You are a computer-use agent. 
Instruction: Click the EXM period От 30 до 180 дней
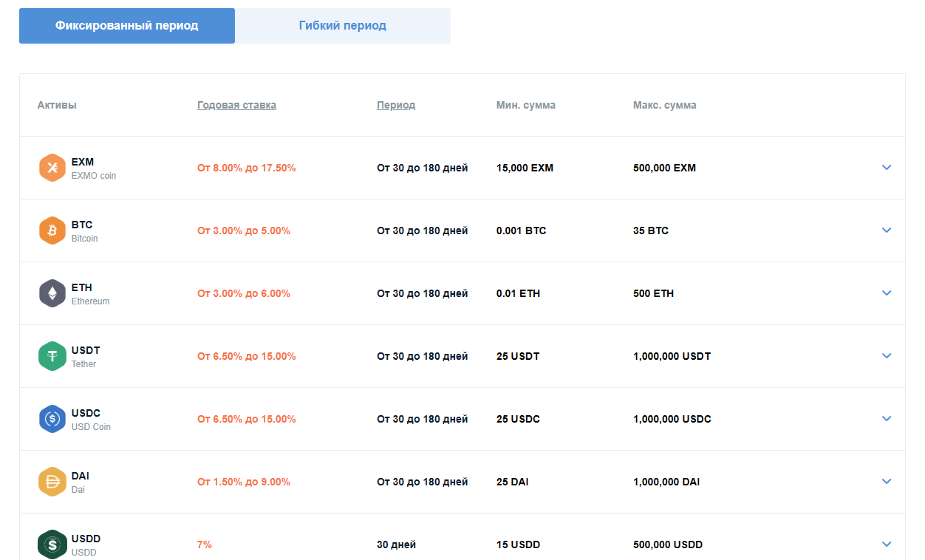tap(423, 168)
